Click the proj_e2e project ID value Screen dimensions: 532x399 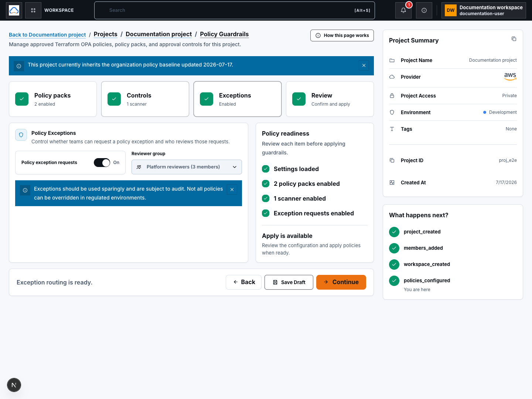pyautogui.click(x=508, y=160)
